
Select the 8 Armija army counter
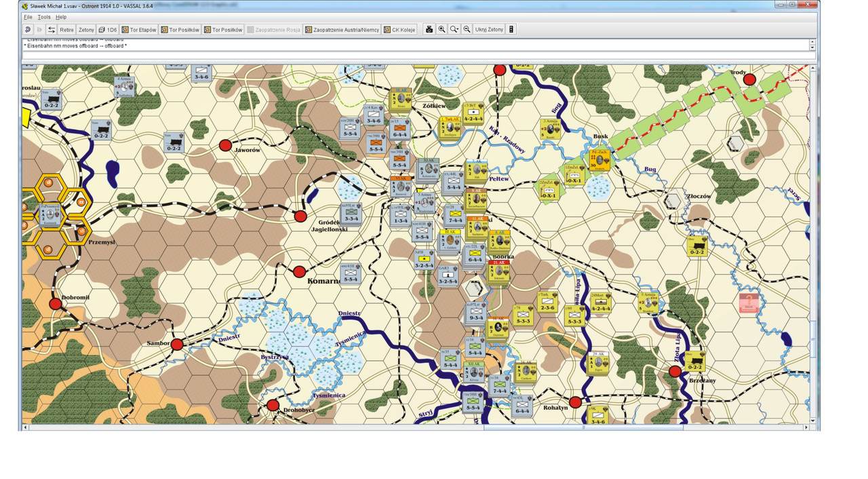coord(648,303)
